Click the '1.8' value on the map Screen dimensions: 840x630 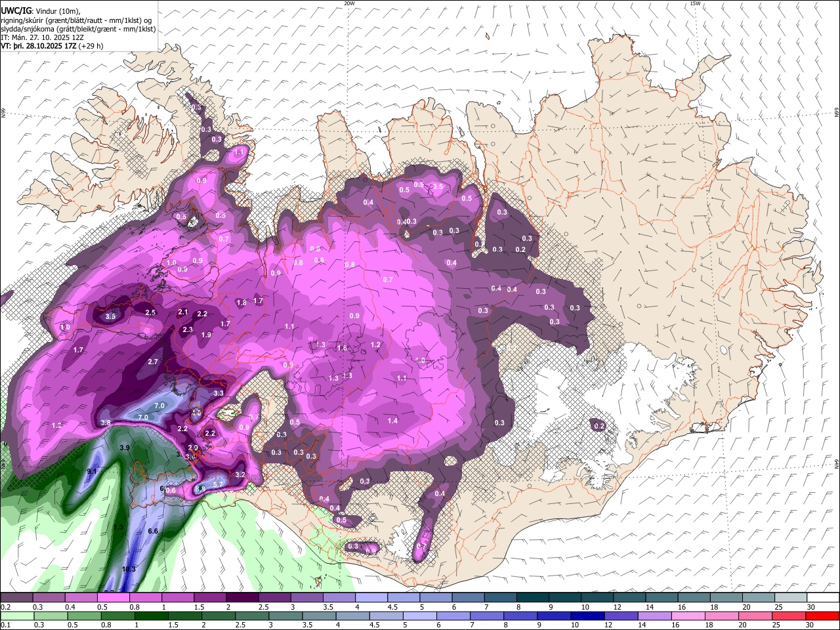(x=241, y=303)
